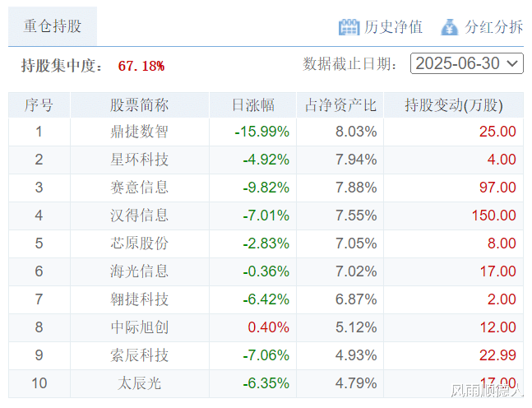
Task: Open the 历史净值 calendar icon
Action: pyautogui.click(x=349, y=27)
